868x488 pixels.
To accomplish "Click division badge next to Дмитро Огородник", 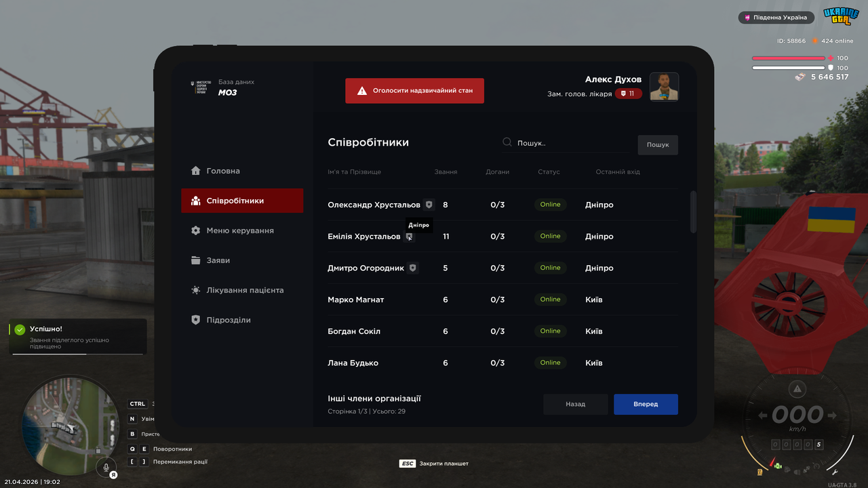I will coord(413,268).
